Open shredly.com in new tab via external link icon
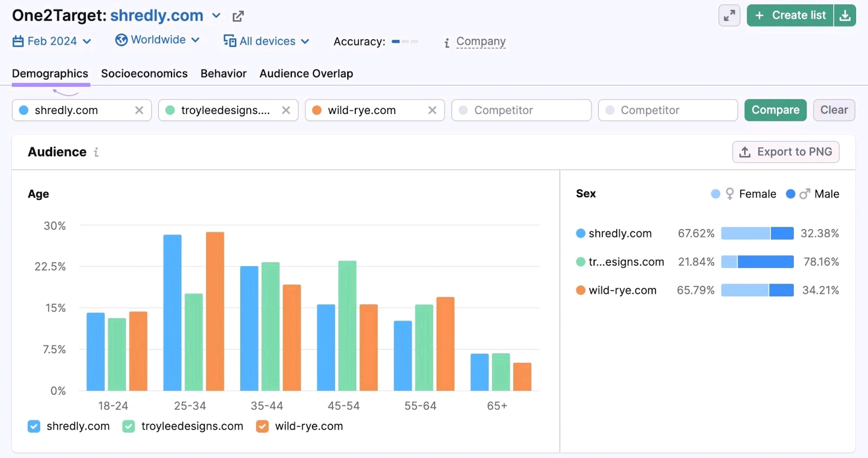This screenshot has width=868, height=458. click(238, 16)
